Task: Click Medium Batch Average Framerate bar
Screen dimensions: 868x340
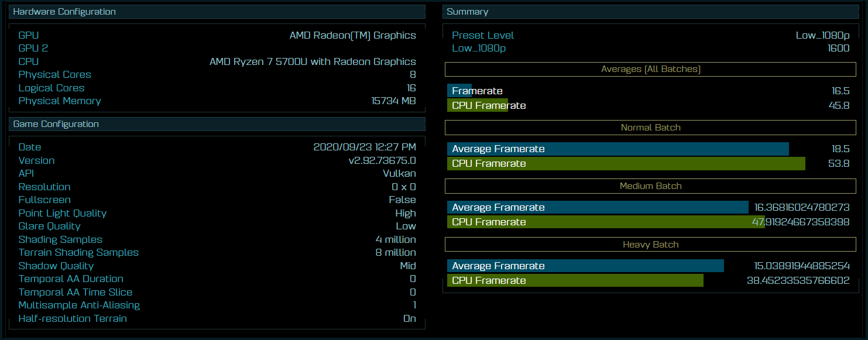Action: [598, 207]
